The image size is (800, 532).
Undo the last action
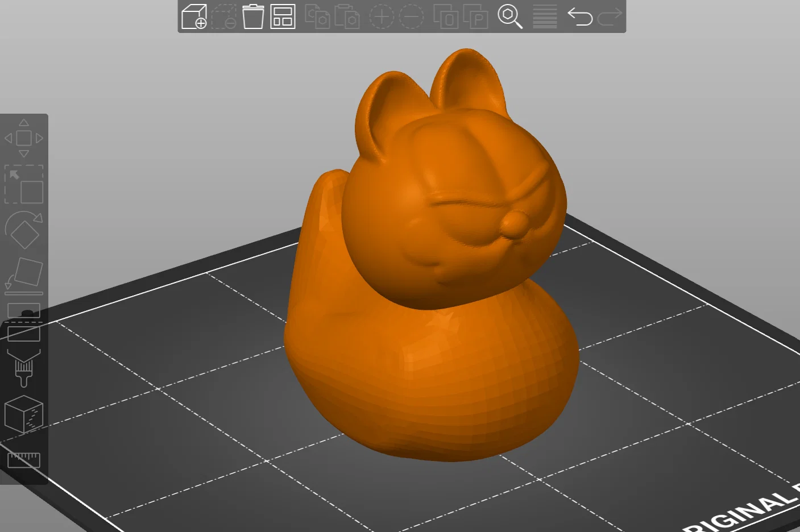pos(580,16)
